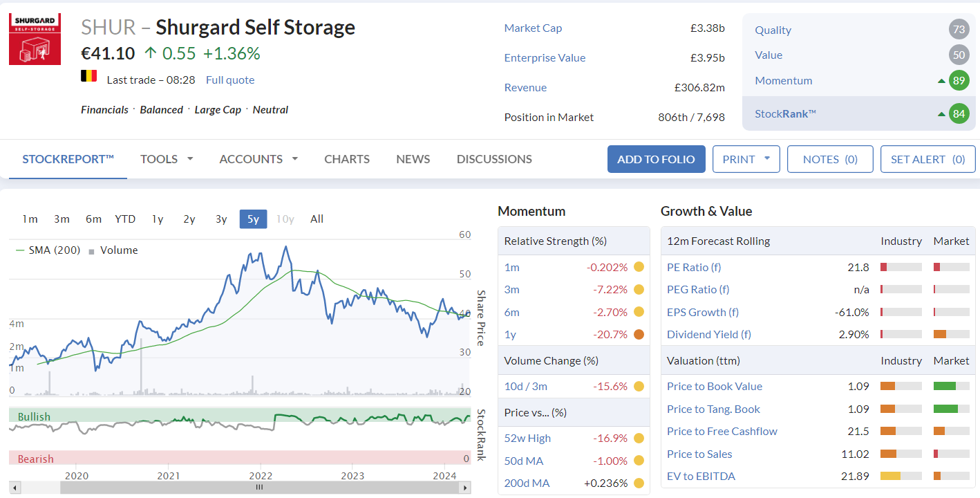Select the 3y chart range
Image resolution: width=980 pixels, height=498 pixels.
[x=221, y=219]
